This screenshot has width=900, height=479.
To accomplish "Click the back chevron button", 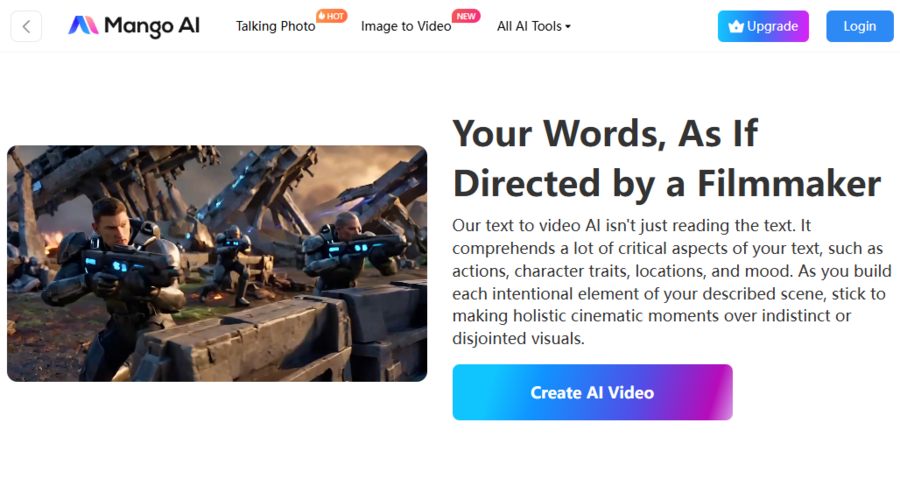I will (x=26, y=26).
